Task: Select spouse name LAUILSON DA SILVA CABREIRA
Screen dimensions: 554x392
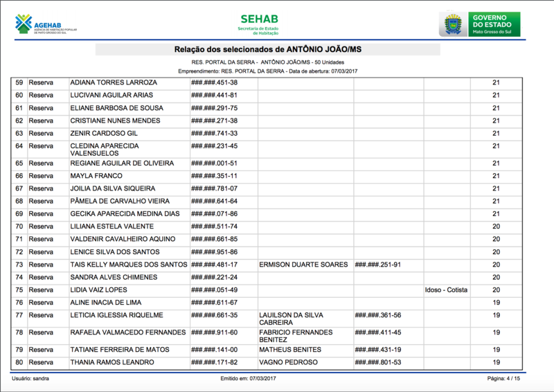Action: (291, 319)
